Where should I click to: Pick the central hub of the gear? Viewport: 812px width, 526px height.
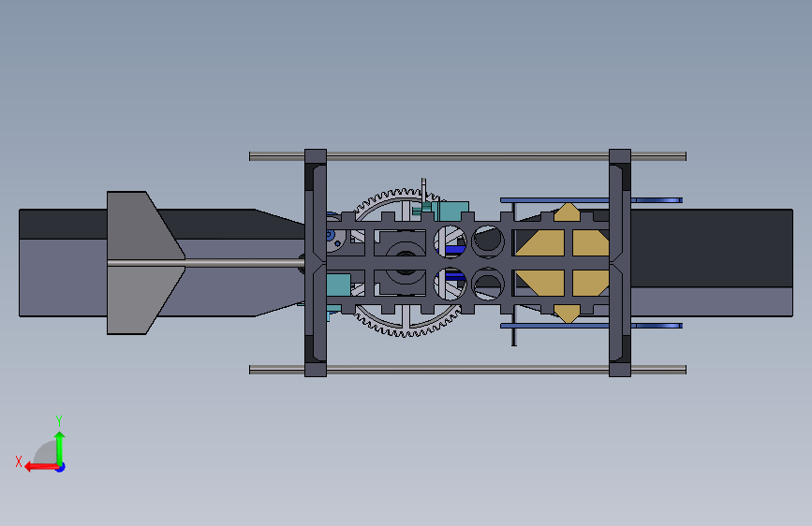(405, 262)
